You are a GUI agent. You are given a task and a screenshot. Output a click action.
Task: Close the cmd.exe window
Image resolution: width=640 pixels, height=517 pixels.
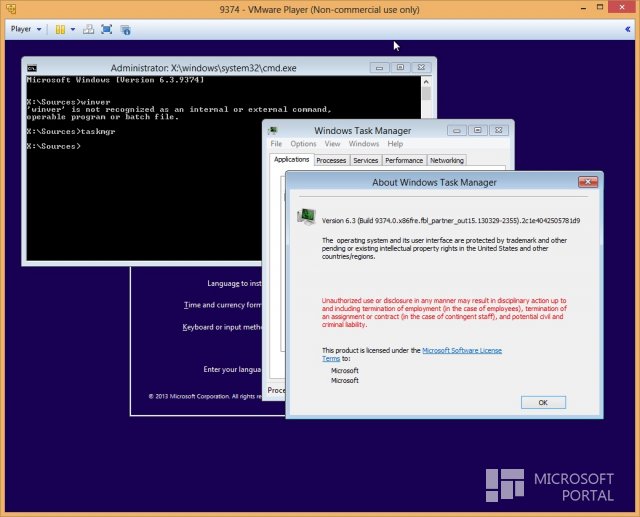(421, 67)
